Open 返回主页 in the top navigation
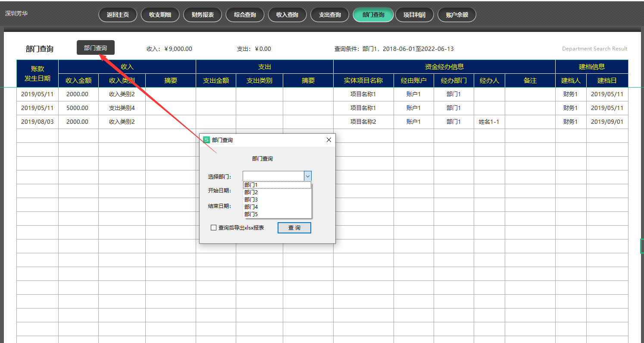Screen dimensions: 644x343 pos(118,15)
